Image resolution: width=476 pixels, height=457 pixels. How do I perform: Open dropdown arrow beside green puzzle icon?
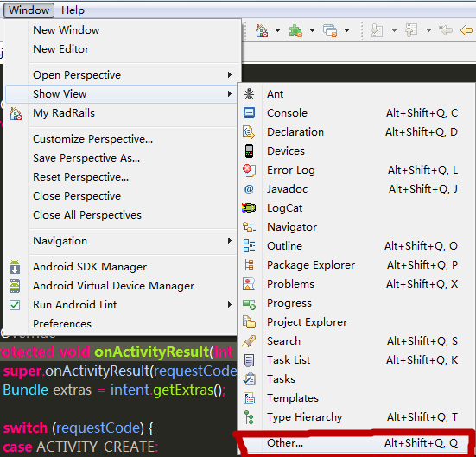click(312, 30)
